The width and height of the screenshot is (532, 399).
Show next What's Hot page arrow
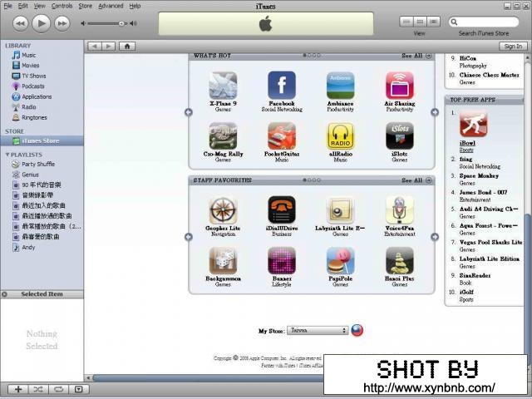point(435,112)
